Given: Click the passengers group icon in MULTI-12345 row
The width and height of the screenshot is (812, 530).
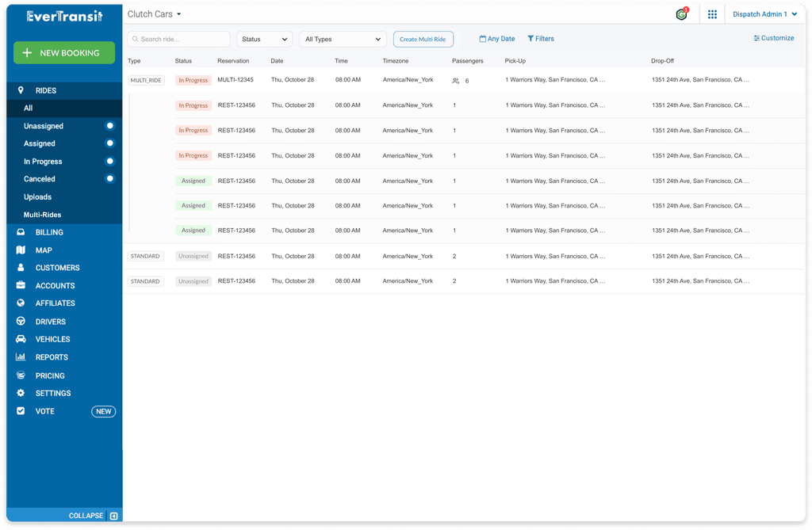Looking at the screenshot, I should pos(456,81).
